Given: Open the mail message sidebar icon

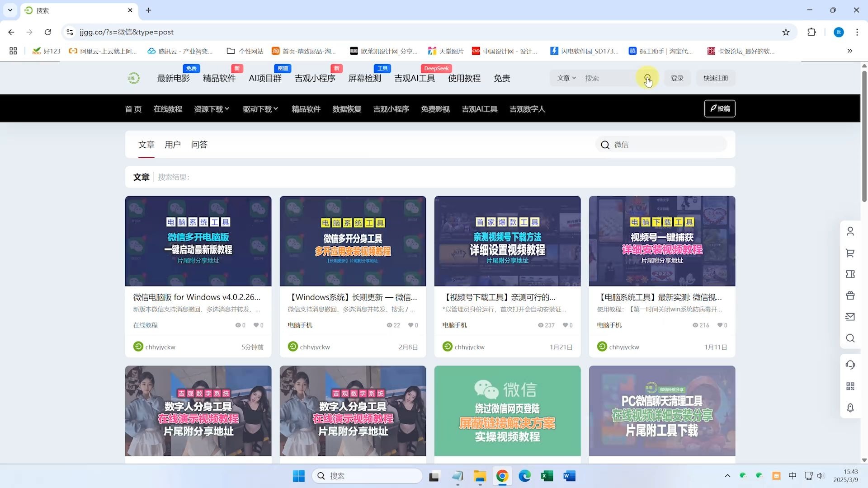Looking at the screenshot, I should (x=850, y=317).
